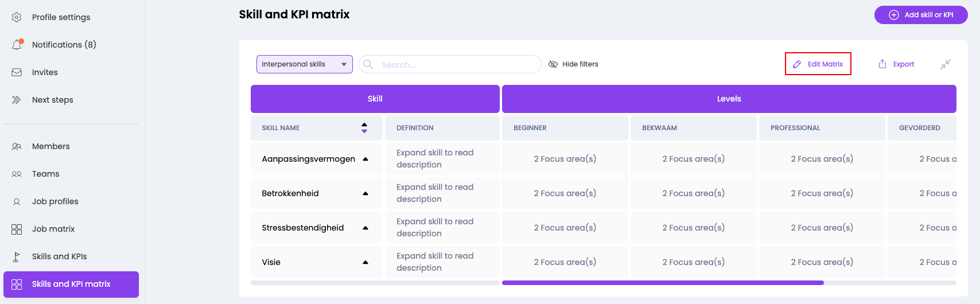Go to Job profiles in sidebar
This screenshot has width=980, height=304.
tap(55, 201)
